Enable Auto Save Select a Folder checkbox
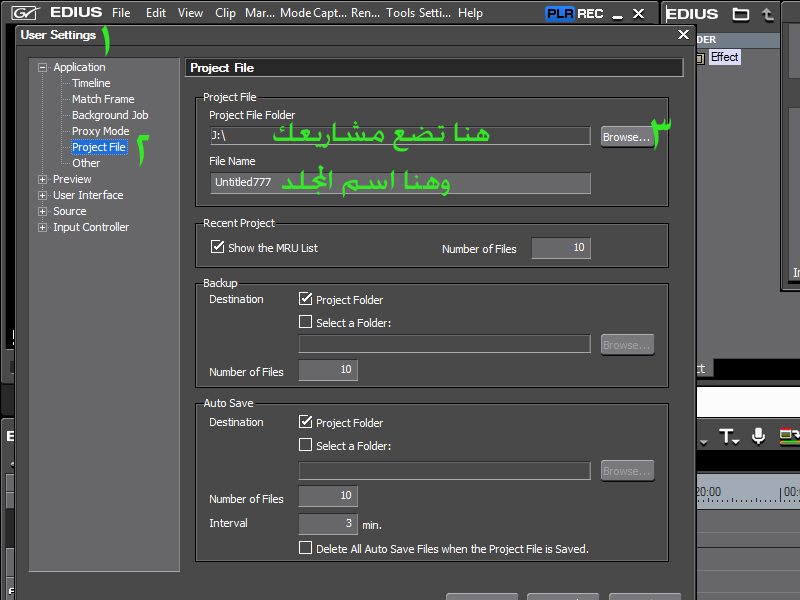Image resolution: width=800 pixels, height=600 pixels. [305, 445]
